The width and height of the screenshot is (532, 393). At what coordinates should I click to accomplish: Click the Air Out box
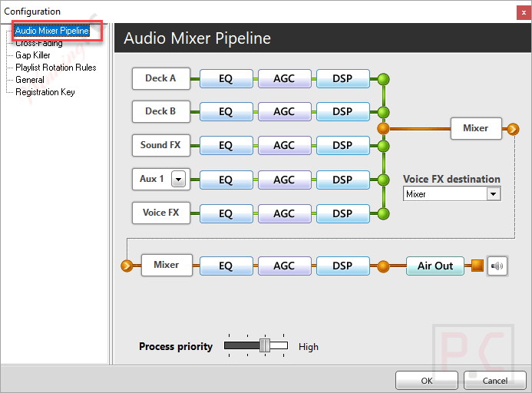[x=435, y=266]
